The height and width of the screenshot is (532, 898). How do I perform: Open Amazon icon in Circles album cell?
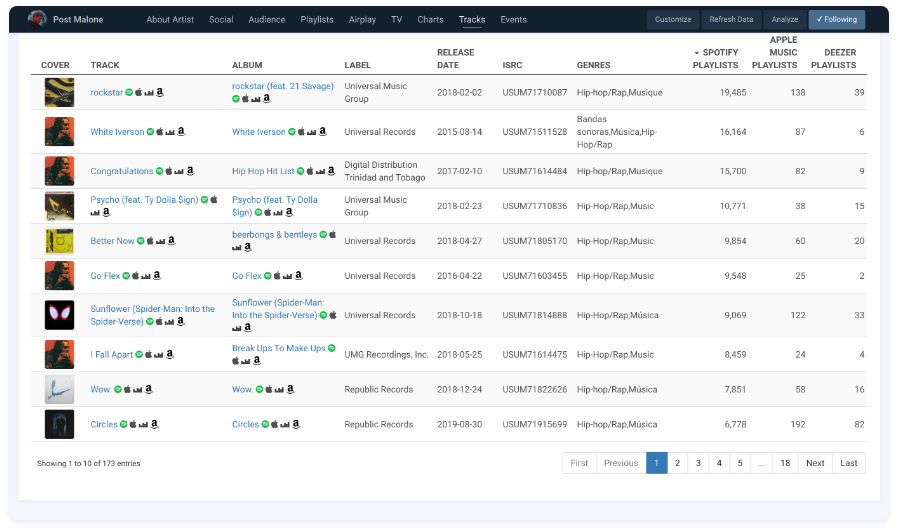[296, 424]
